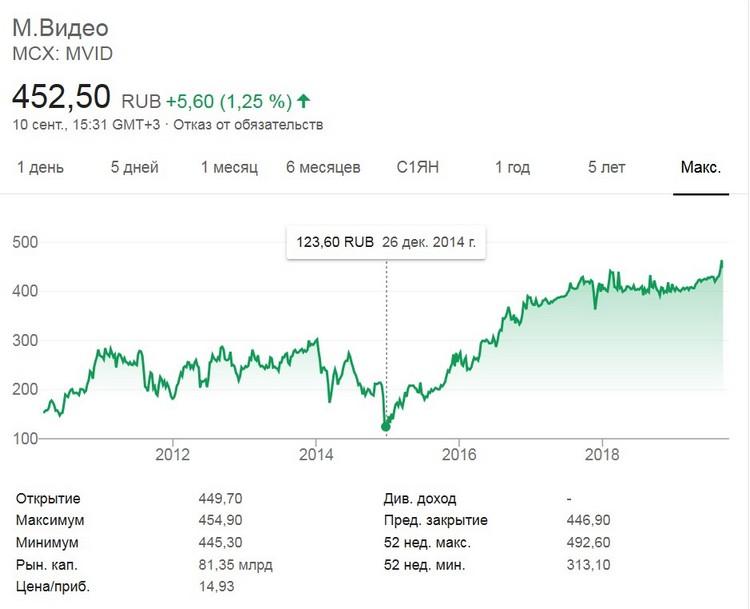Click the 500 y-axis label
Image resolution: width=750 pixels, height=609 pixels.
coord(25,242)
